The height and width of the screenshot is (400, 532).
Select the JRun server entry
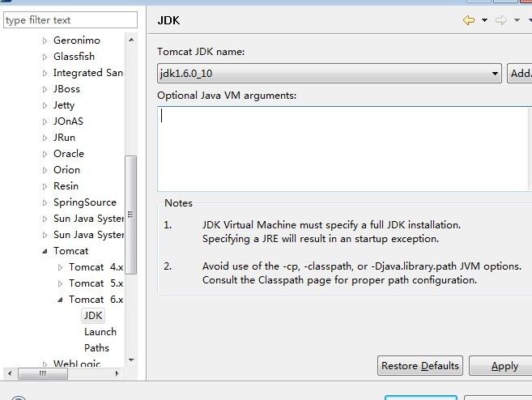pyautogui.click(x=64, y=138)
